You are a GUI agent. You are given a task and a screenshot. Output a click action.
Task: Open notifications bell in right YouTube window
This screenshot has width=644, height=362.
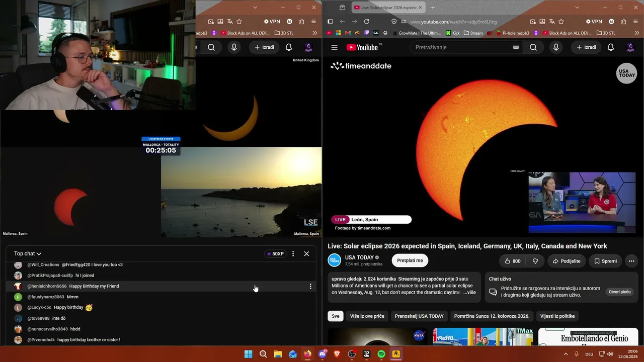coord(611,47)
